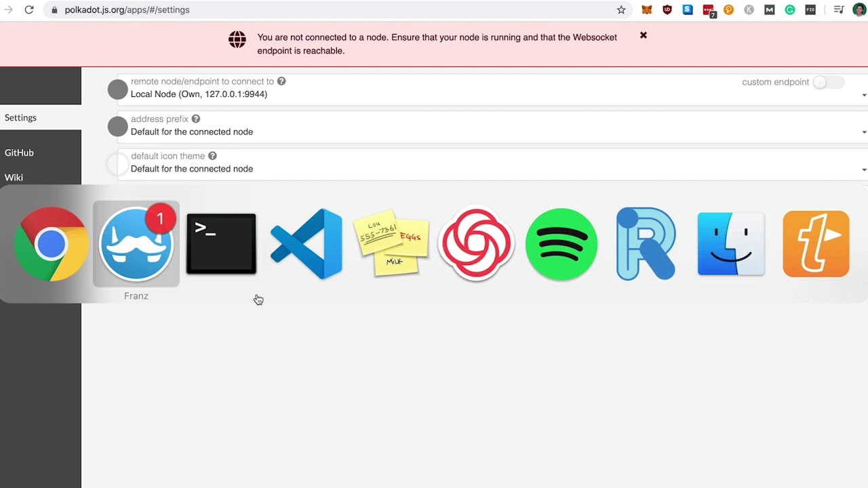The height and width of the screenshot is (488, 868).
Task: Click the grey K extension icon
Action: tap(749, 9)
